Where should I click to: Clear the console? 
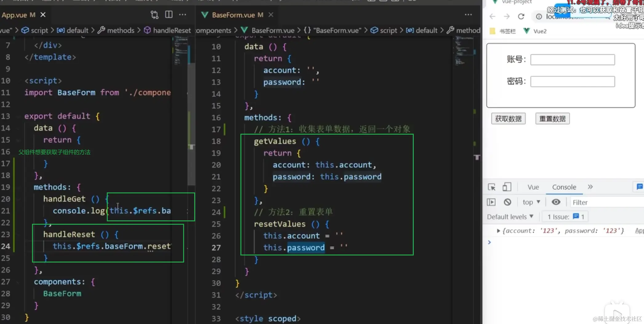pyautogui.click(x=507, y=202)
